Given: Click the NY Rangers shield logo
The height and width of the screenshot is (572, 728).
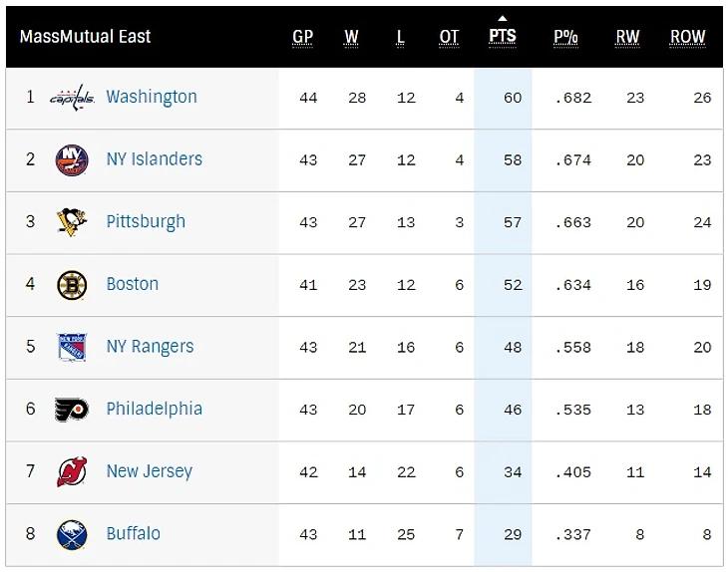Looking at the screenshot, I should pyautogui.click(x=72, y=347).
